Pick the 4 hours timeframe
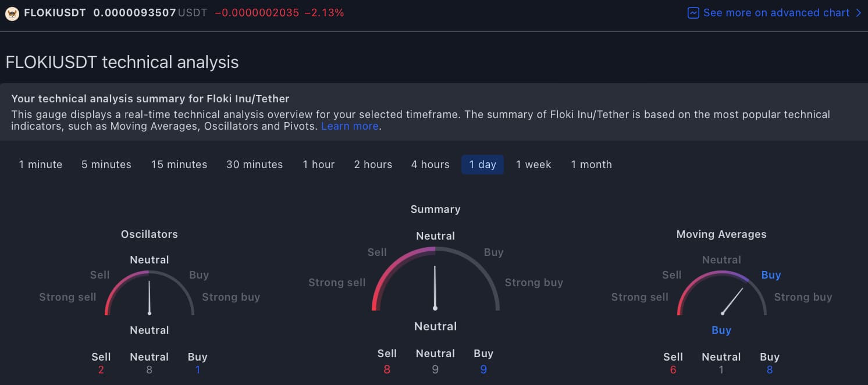 click(x=431, y=165)
